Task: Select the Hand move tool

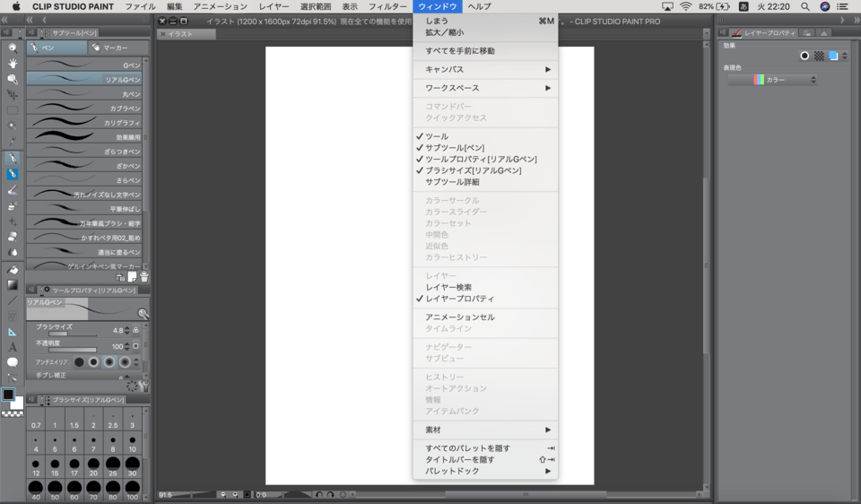Action: pos(13,64)
